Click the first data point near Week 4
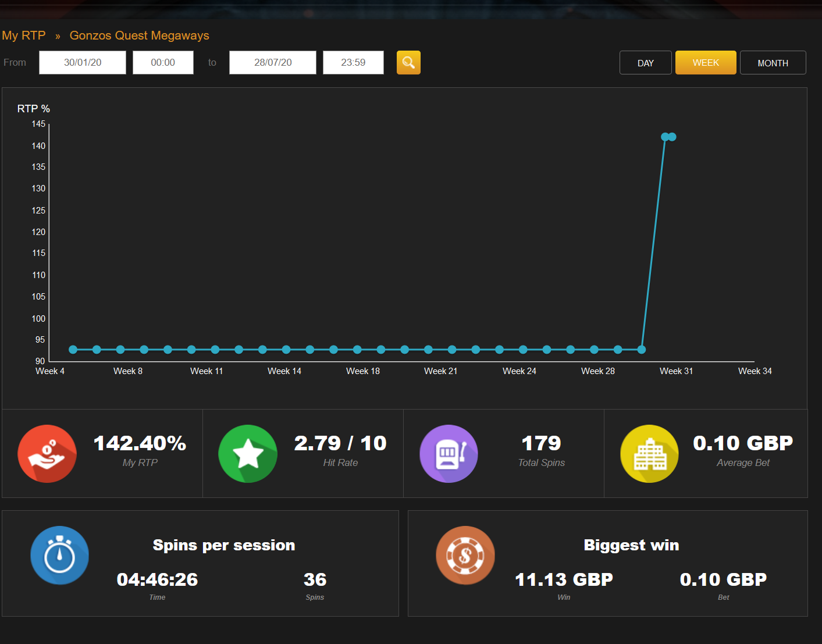This screenshot has height=644, width=822. pos(73,350)
